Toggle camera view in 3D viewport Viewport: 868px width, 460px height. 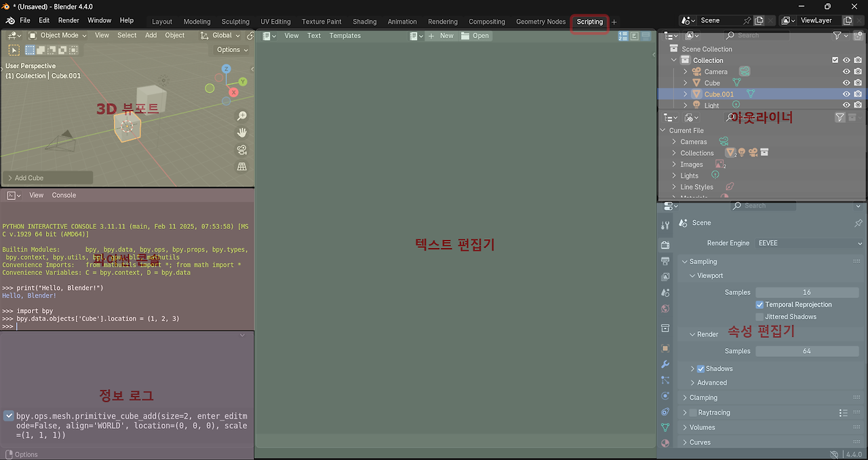tap(241, 150)
